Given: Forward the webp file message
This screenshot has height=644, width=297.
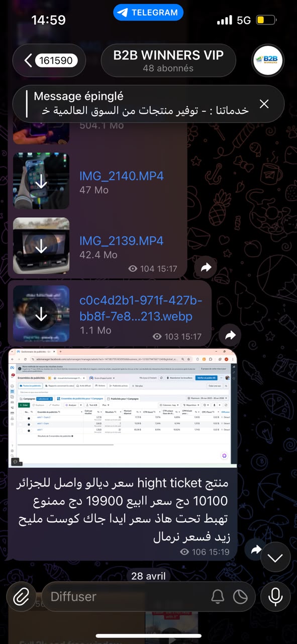Looking at the screenshot, I should (230, 335).
